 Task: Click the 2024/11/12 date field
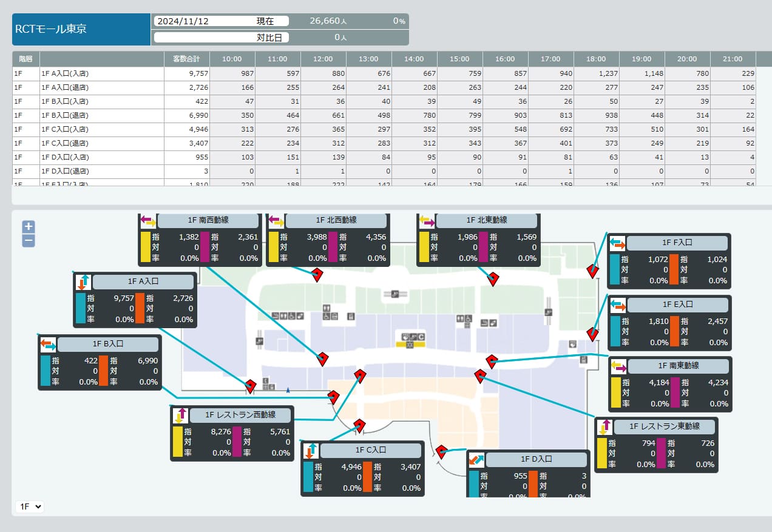pos(194,21)
